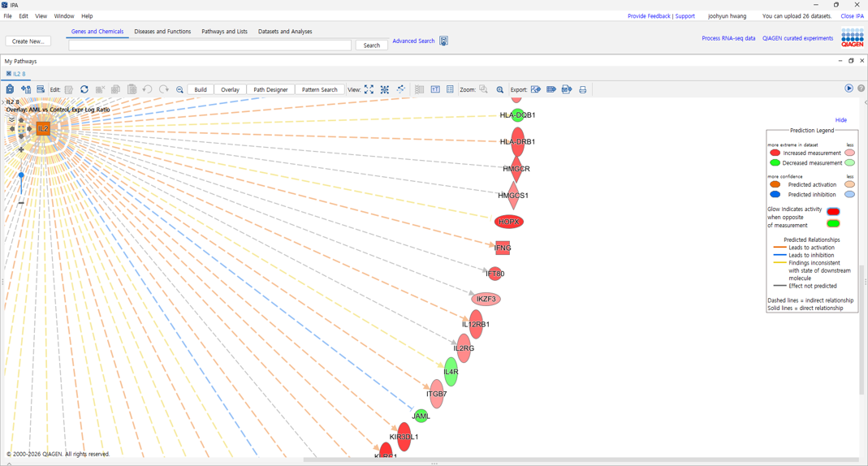The height and width of the screenshot is (466, 868).
Task: Click the icon beside Advanced Search
Action: click(443, 41)
